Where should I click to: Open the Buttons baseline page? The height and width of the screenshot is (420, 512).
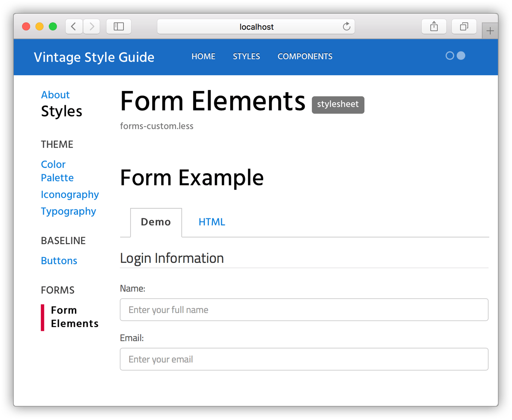point(59,261)
